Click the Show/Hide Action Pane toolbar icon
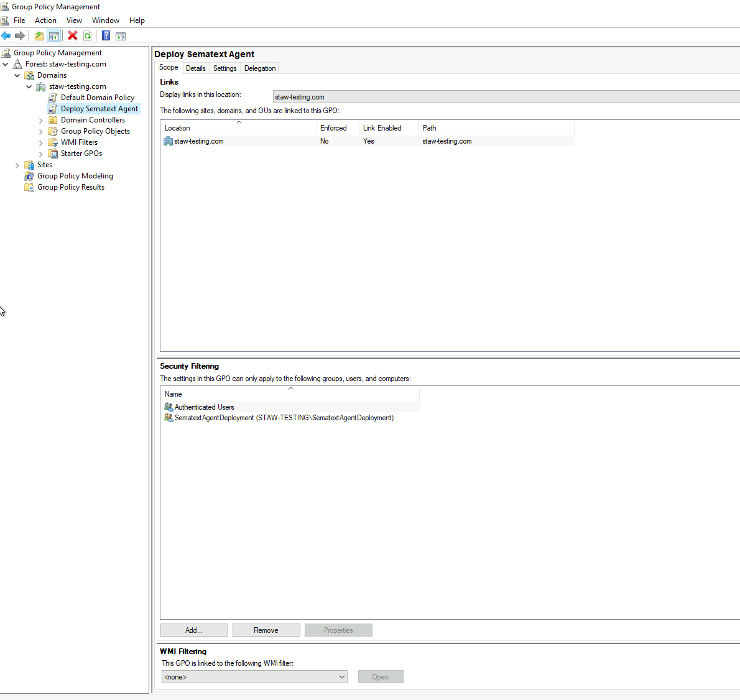The width and height of the screenshot is (740, 700). coord(121,36)
